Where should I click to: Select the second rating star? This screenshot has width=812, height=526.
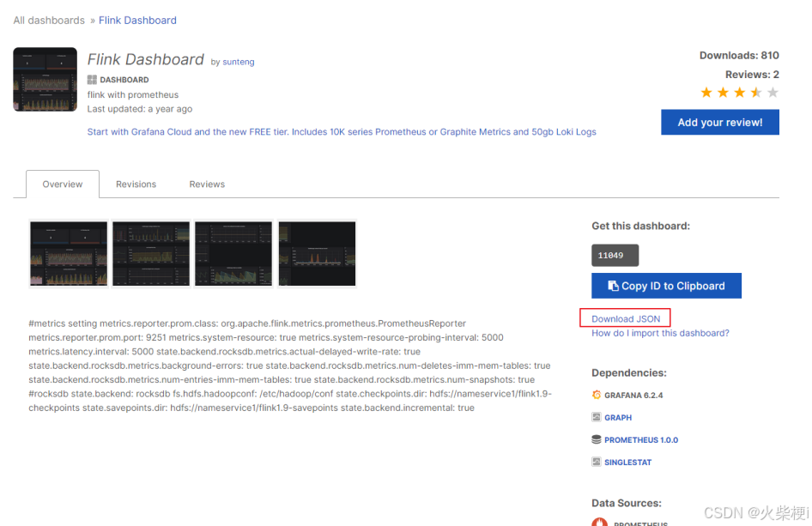[x=723, y=93]
